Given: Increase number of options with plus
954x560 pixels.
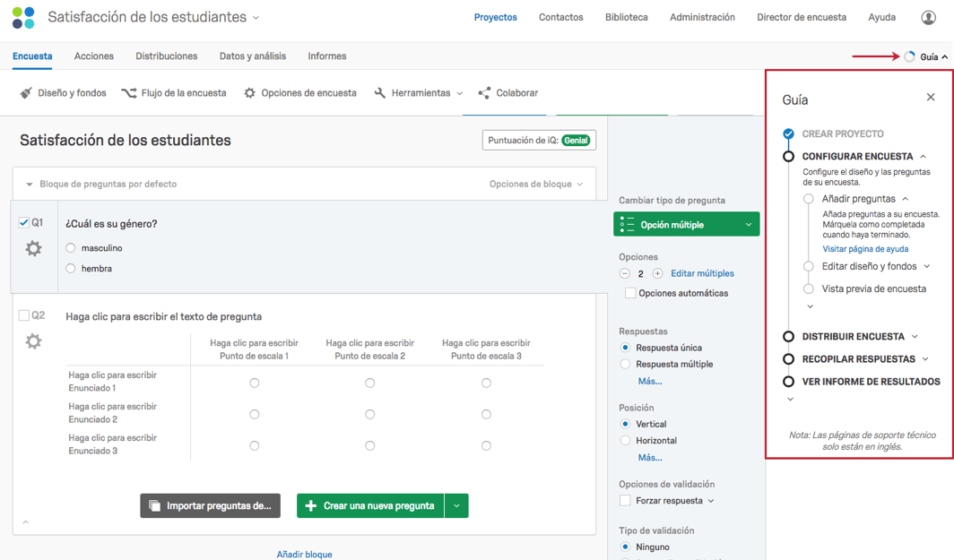Looking at the screenshot, I should pyautogui.click(x=657, y=273).
